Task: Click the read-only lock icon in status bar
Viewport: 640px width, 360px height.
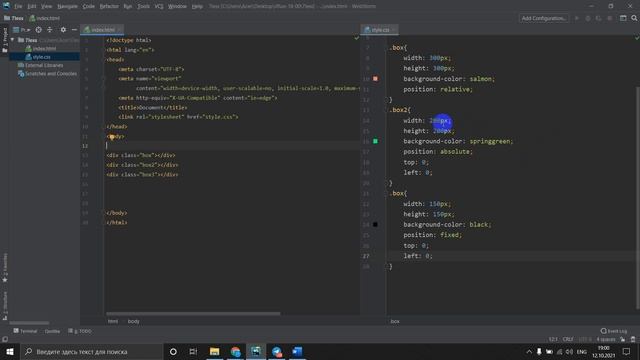Action: coord(623,339)
